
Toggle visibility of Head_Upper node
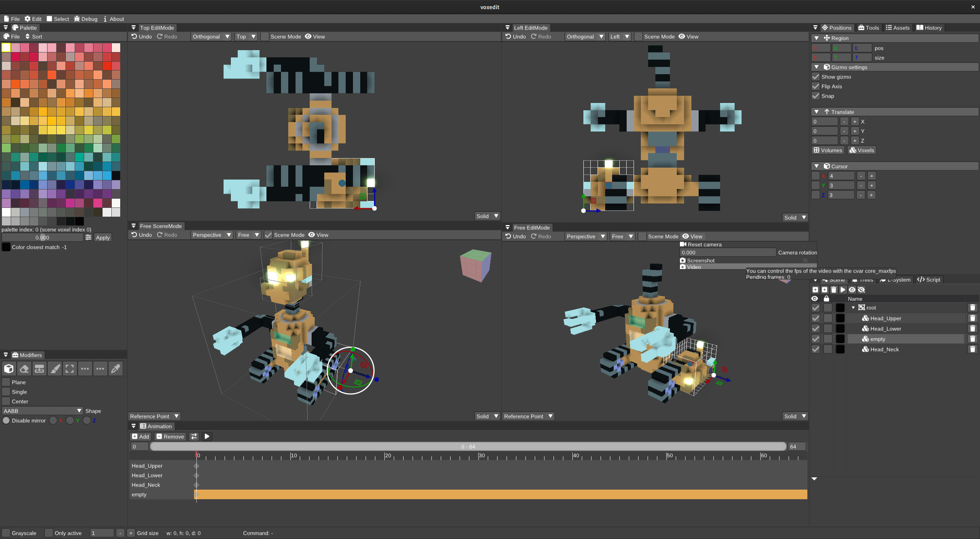click(x=816, y=318)
